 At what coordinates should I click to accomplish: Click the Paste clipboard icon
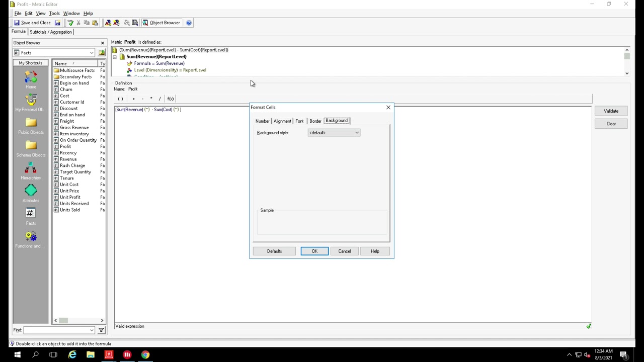pos(95,23)
